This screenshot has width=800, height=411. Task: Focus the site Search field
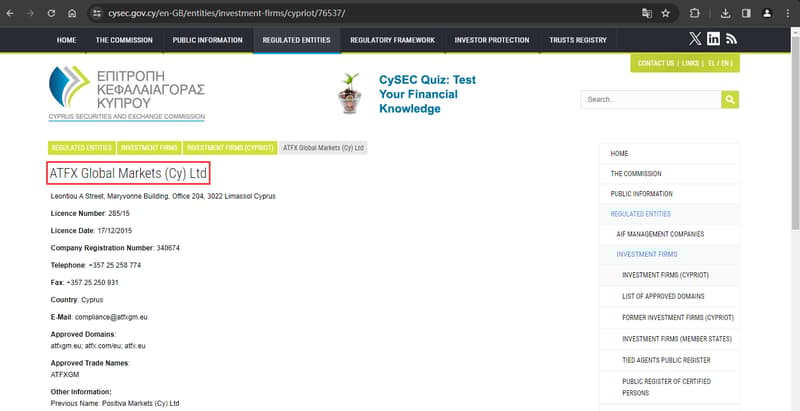point(651,99)
